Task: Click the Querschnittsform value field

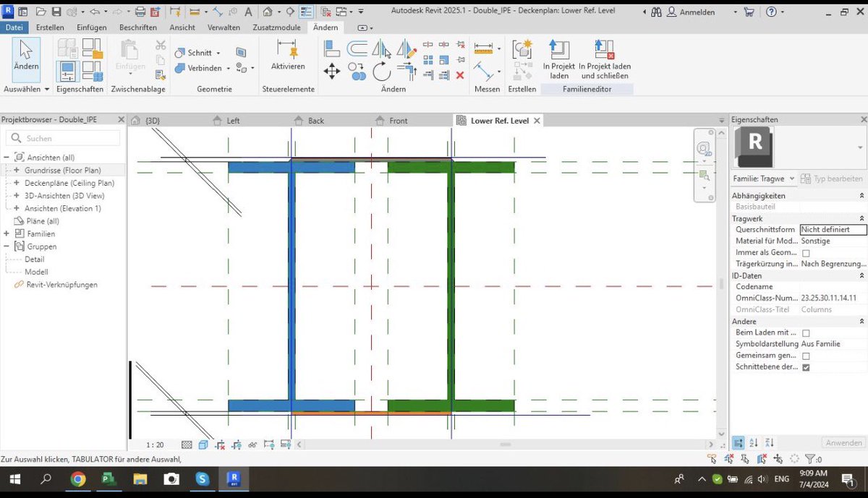Action: pyautogui.click(x=833, y=229)
